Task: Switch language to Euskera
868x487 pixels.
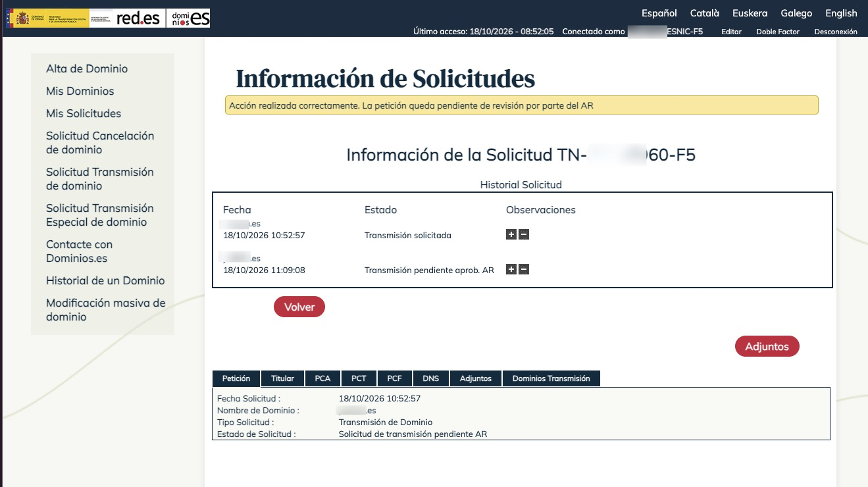Action: pyautogui.click(x=750, y=13)
